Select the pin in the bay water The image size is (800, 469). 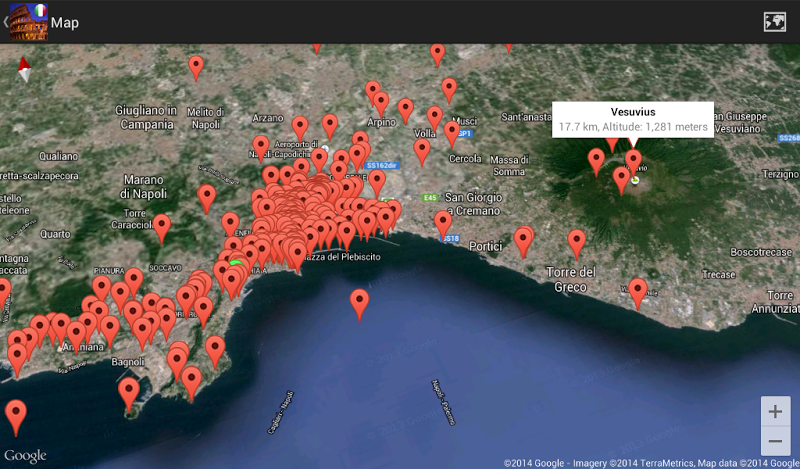tap(359, 305)
